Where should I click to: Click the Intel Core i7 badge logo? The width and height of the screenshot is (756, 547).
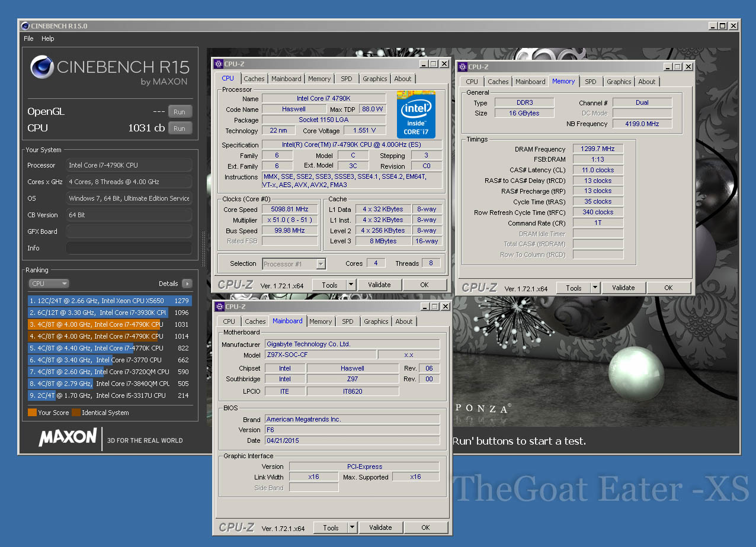[417, 114]
